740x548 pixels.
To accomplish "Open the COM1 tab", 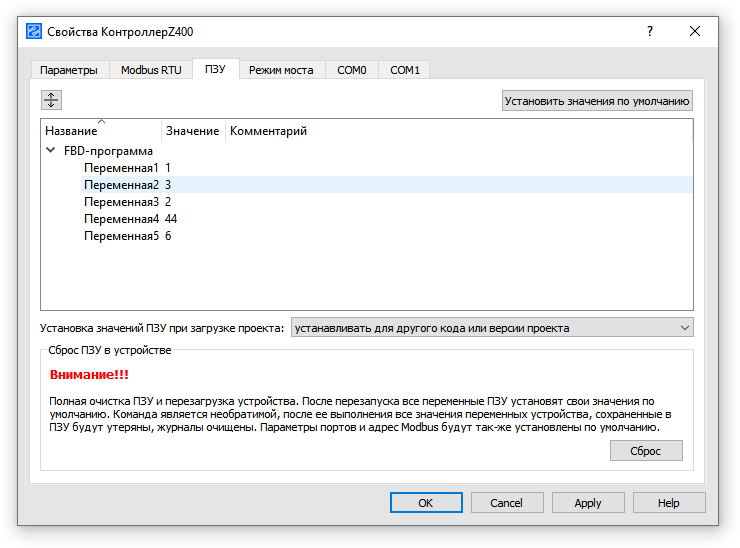I will (405, 70).
